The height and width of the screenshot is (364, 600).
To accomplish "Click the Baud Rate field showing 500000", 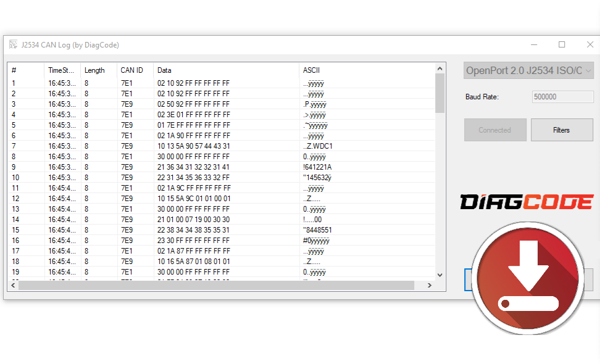I will pos(562,97).
